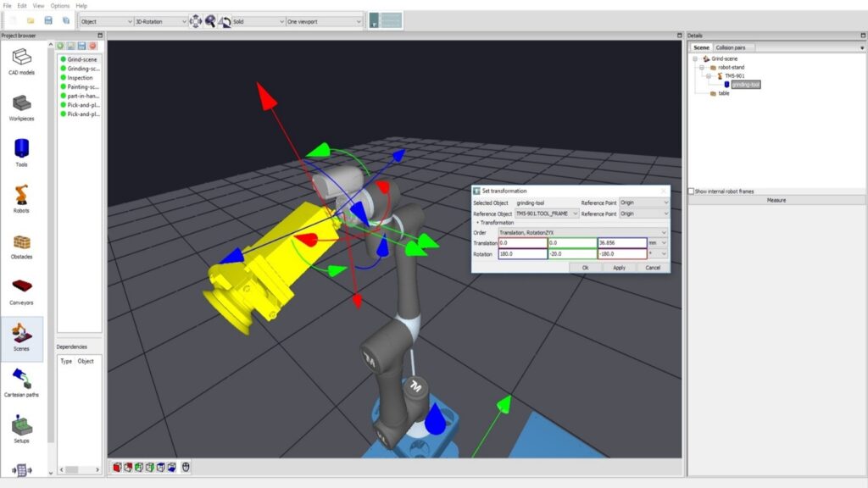Click Apply in Set transformation dialog
Viewport: 868px width, 488px height.
tap(619, 267)
